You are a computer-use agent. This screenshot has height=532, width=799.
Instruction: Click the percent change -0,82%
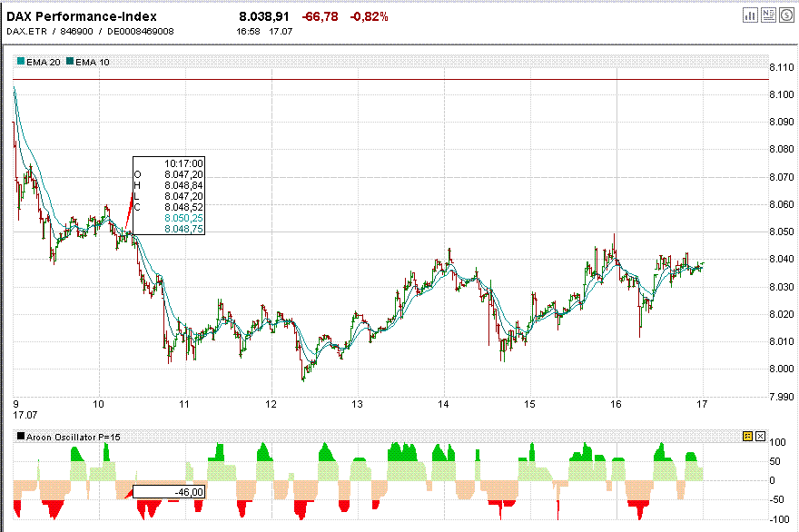click(x=369, y=16)
